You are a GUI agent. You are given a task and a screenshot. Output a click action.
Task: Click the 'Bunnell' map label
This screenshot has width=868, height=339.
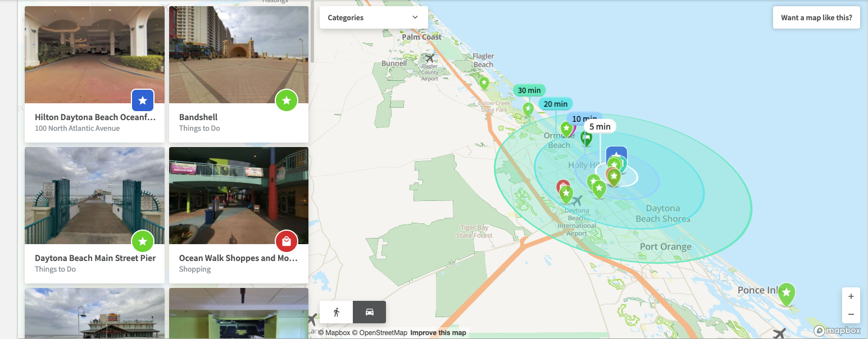coord(394,63)
